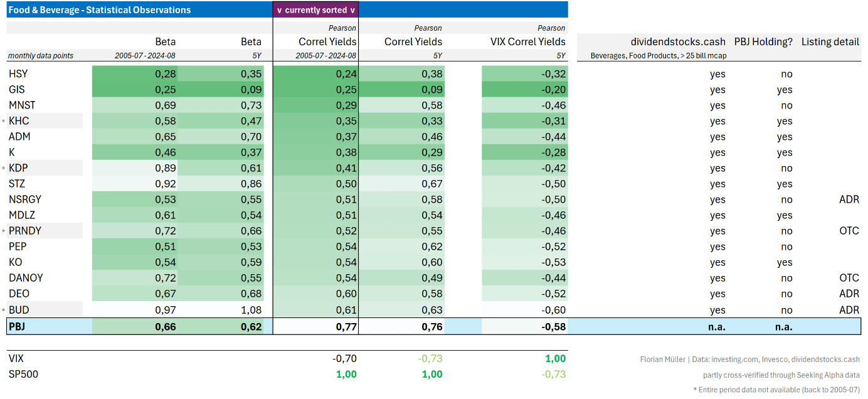Click the KO ticker cell
This screenshot has height=399, width=868.
(15, 262)
